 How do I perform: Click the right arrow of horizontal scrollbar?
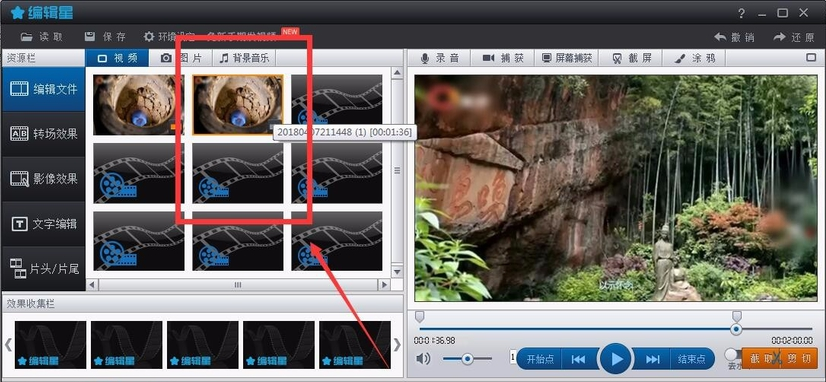384,285
